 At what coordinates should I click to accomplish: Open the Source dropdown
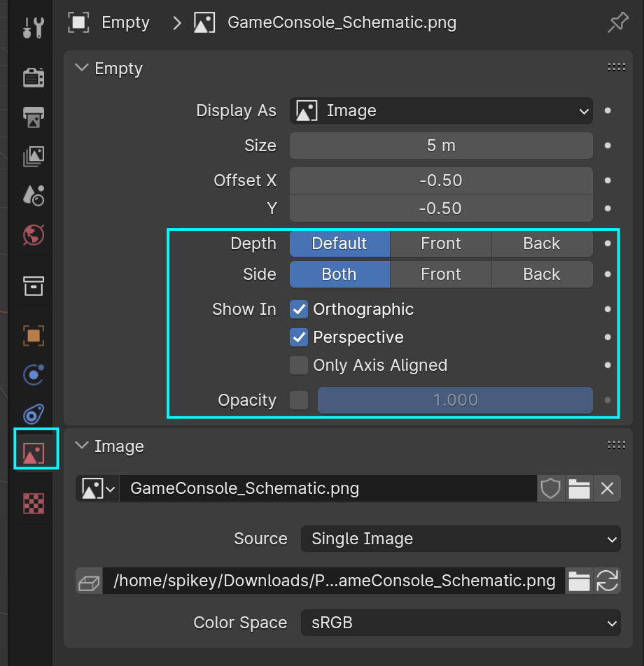click(460, 539)
